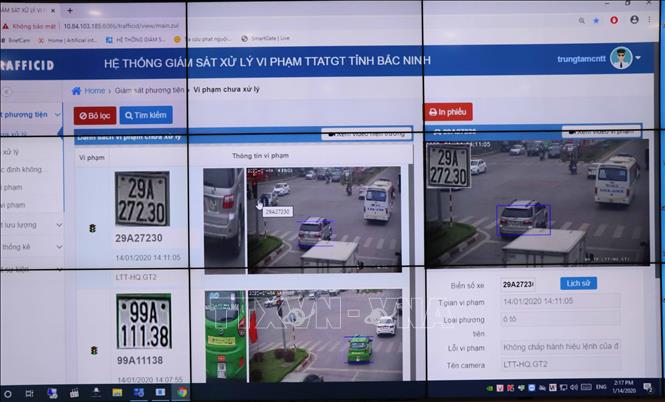
Task: Close the current browser tab
Action: pyautogui.click(x=53, y=11)
